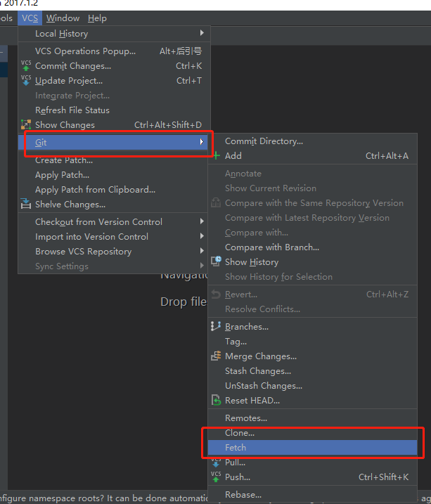The image size is (431, 504).
Task: Select Refresh File Status
Action: point(114,110)
